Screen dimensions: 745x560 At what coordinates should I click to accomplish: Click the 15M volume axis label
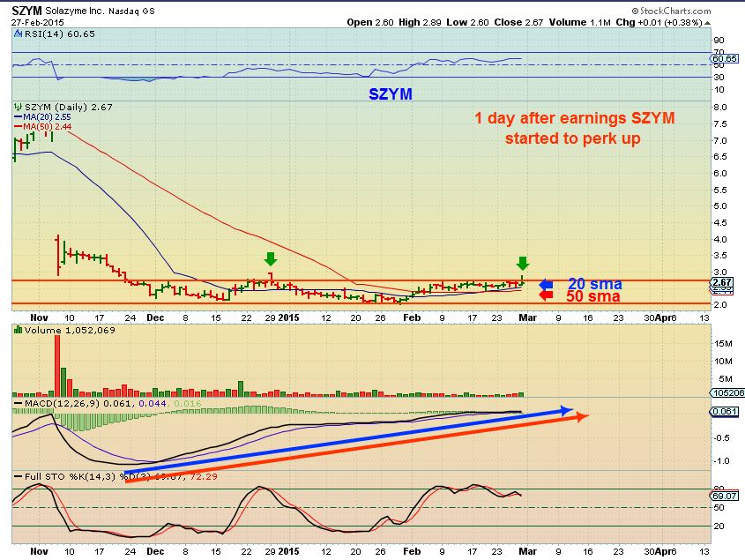click(722, 343)
